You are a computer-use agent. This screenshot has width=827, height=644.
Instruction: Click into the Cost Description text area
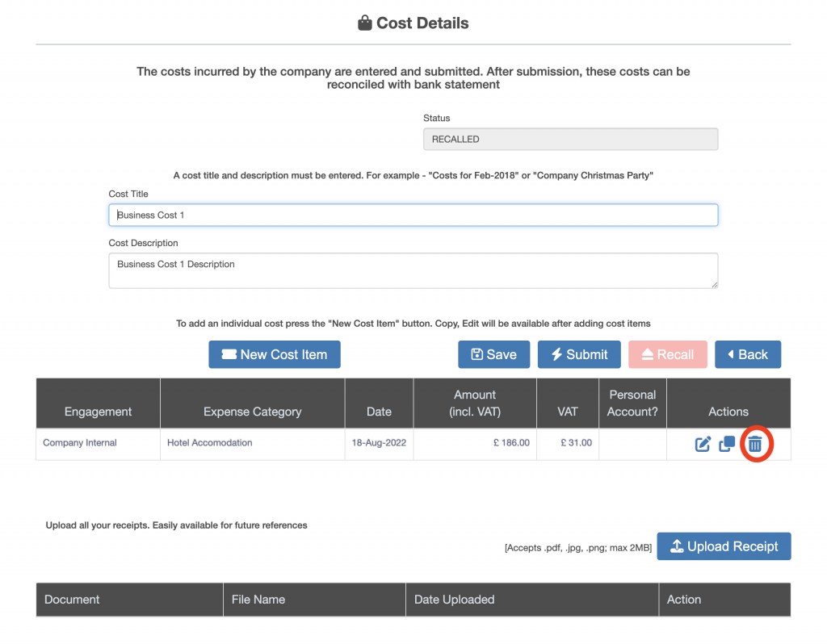[x=413, y=270]
